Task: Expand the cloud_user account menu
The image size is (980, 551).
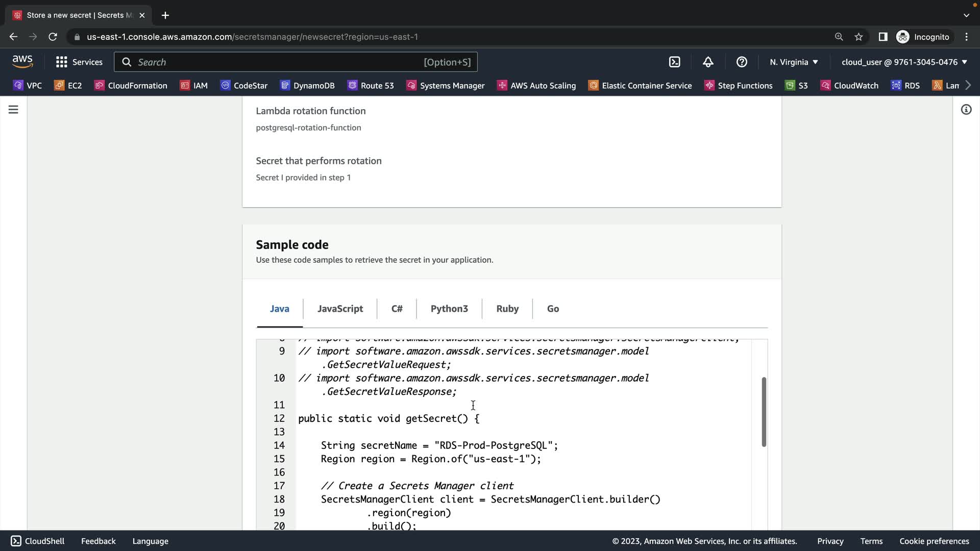Action: [904, 62]
